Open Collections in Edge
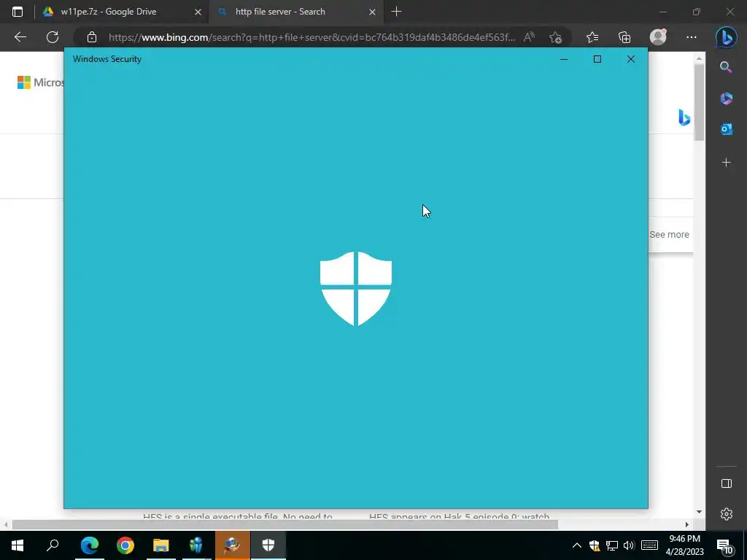Screen dimensions: 747x560 coord(624,37)
